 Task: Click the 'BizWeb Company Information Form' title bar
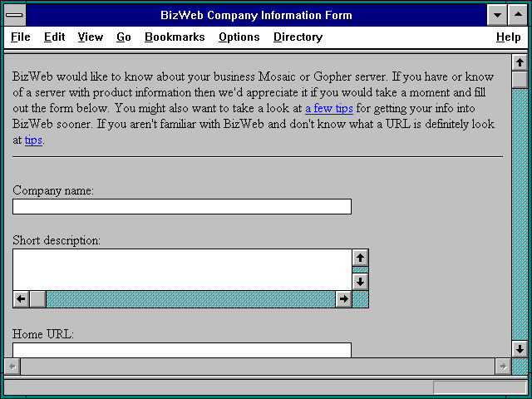256,15
